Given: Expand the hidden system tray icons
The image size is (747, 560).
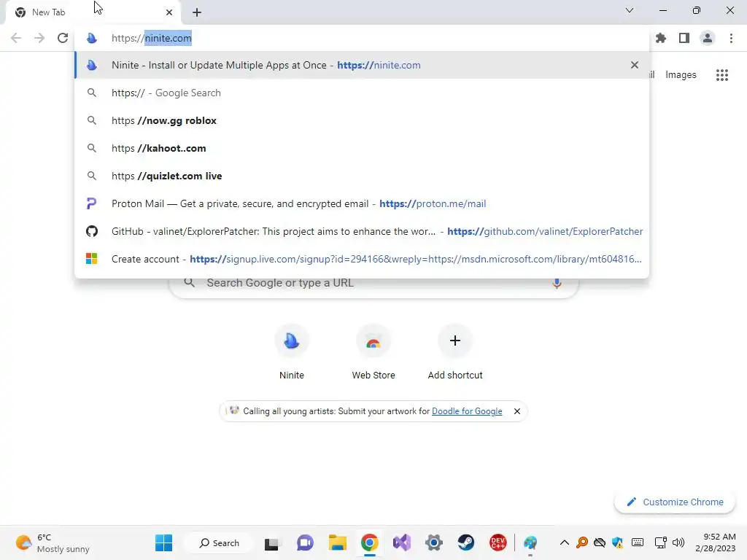Looking at the screenshot, I should pos(564,542).
